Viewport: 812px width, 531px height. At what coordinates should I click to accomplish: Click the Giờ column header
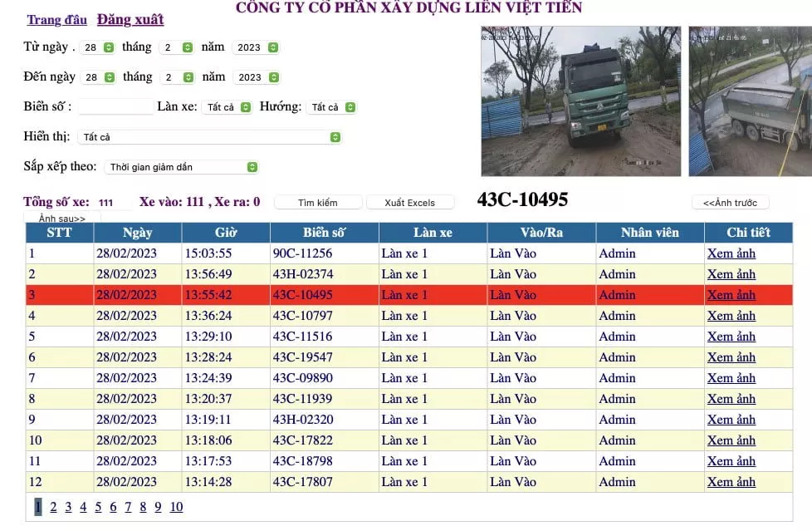(x=226, y=233)
